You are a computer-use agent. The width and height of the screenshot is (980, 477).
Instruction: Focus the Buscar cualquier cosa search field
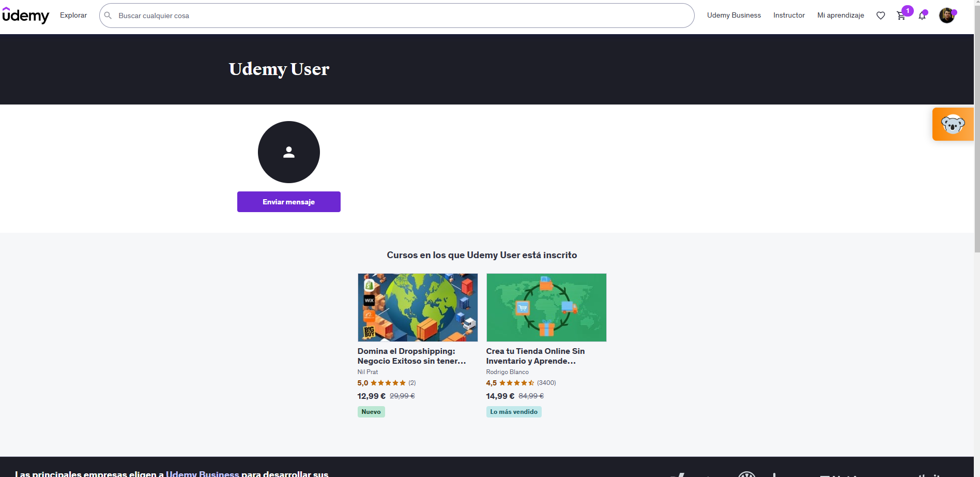tap(397, 16)
